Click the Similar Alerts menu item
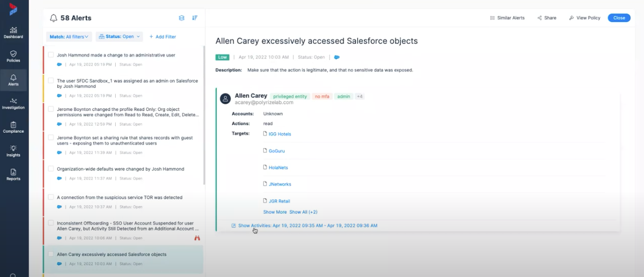Image resolution: width=644 pixels, height=277 pixels. 507,18
